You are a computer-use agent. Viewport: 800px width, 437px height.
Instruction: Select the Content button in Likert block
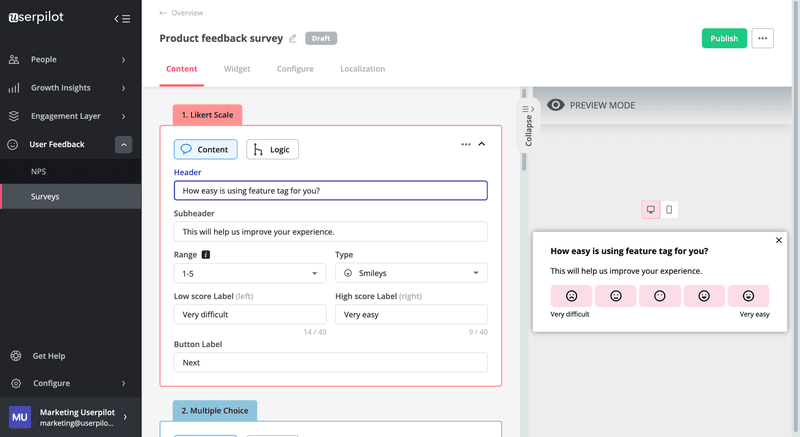click(206, 149)
